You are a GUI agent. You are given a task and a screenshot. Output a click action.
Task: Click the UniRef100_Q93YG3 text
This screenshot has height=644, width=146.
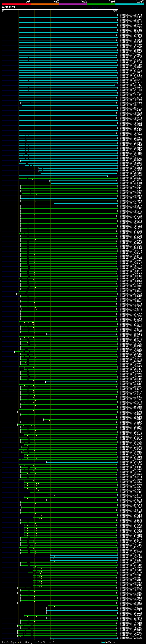click(131, 53)
